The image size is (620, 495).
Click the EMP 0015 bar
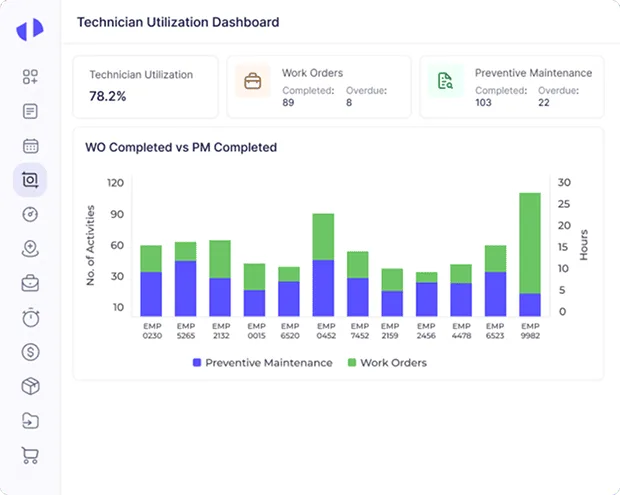(x=254, y=290)
